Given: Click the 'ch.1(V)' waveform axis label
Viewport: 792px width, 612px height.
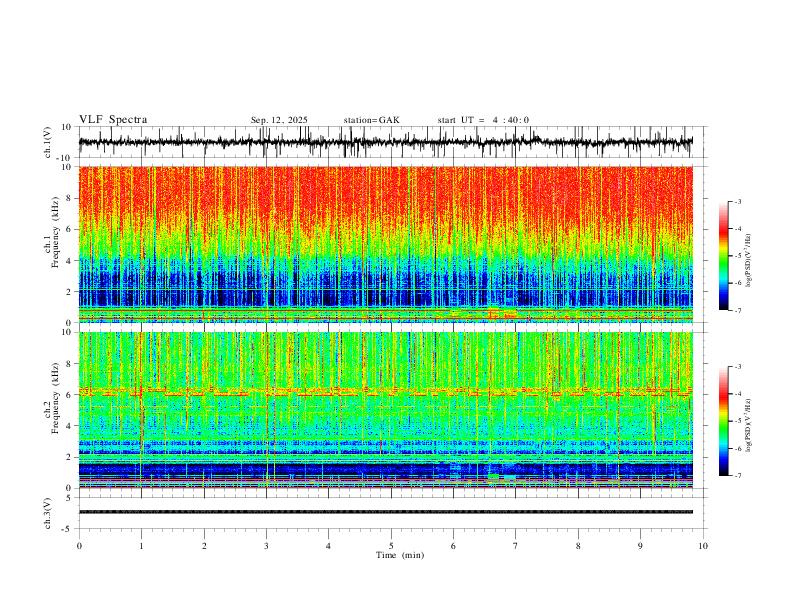Looking at the screenshot, I should (48, 142).
